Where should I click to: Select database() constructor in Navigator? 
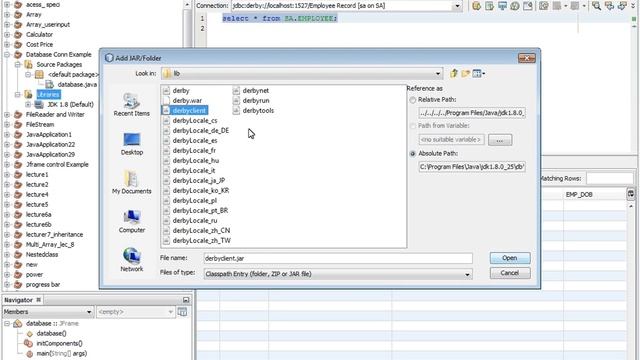[51, 333]
